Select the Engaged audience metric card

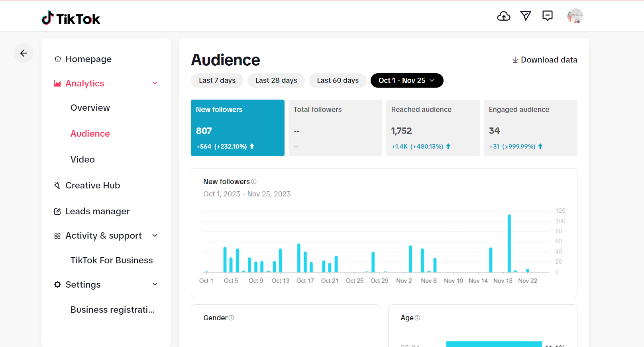click(530, 128)
